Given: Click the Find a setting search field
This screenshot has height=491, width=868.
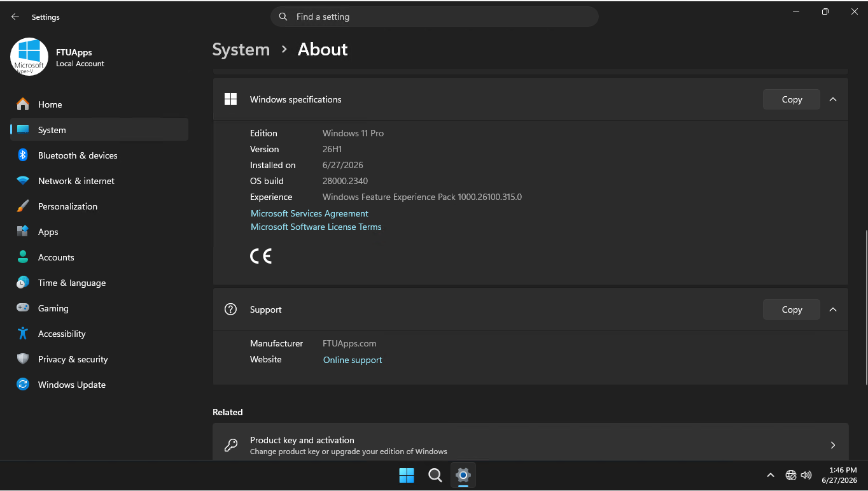Looking at the screenshot, I should (435, 17).
